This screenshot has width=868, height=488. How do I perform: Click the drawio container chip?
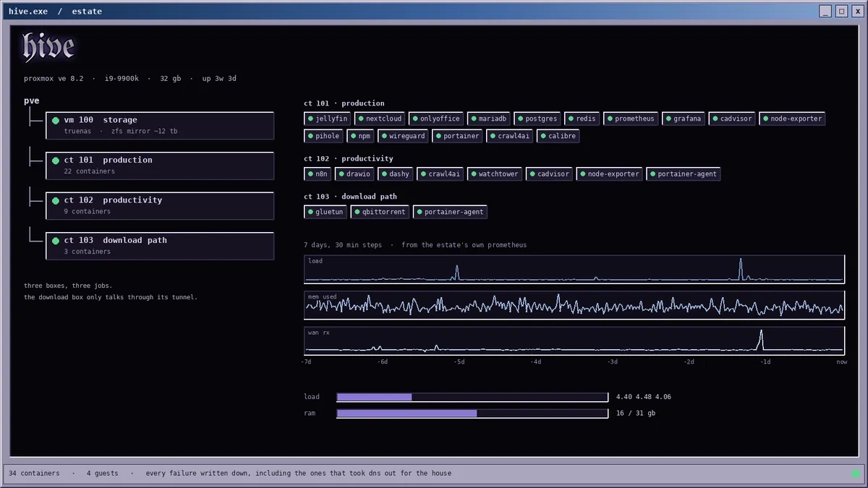[x=354, y=174]
